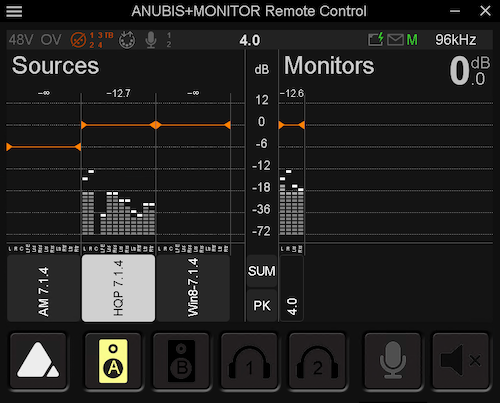The width and height of the screenshot is (500, 403).
Task: Click the MIDI connector status icon
Action: point(127,40)
